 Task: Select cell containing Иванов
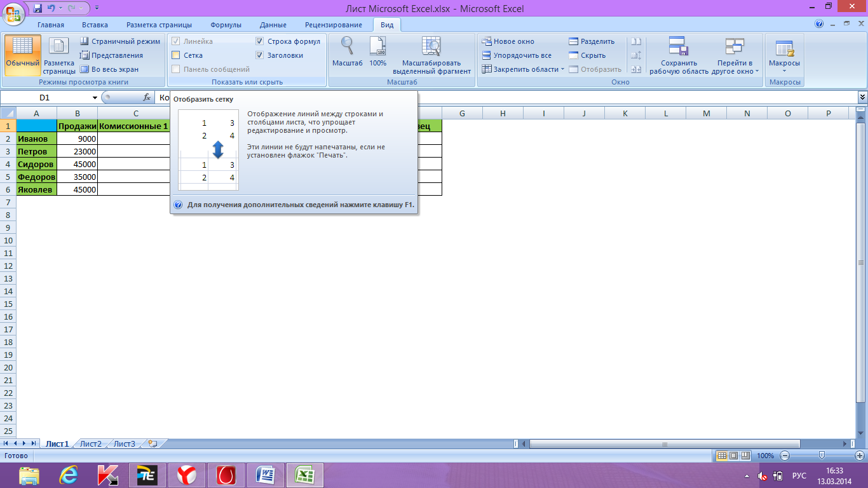(x=37, y=139)
